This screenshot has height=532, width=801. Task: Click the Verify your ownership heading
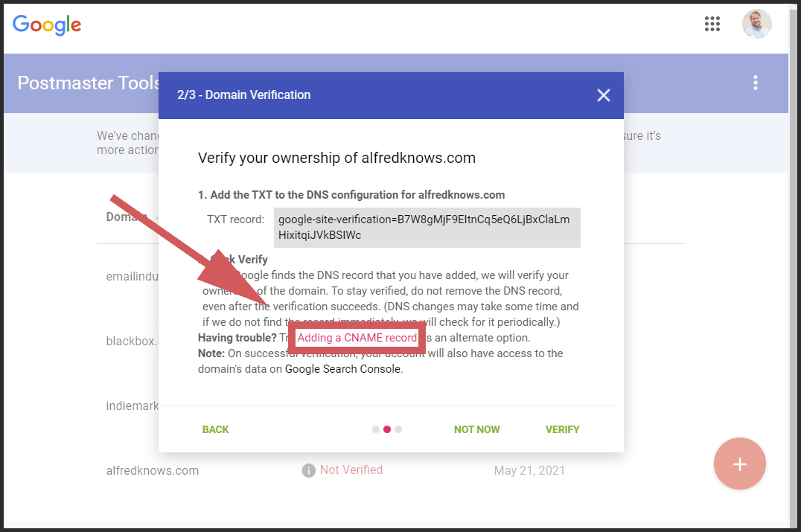pyautogui.click(x=336, y=158)
